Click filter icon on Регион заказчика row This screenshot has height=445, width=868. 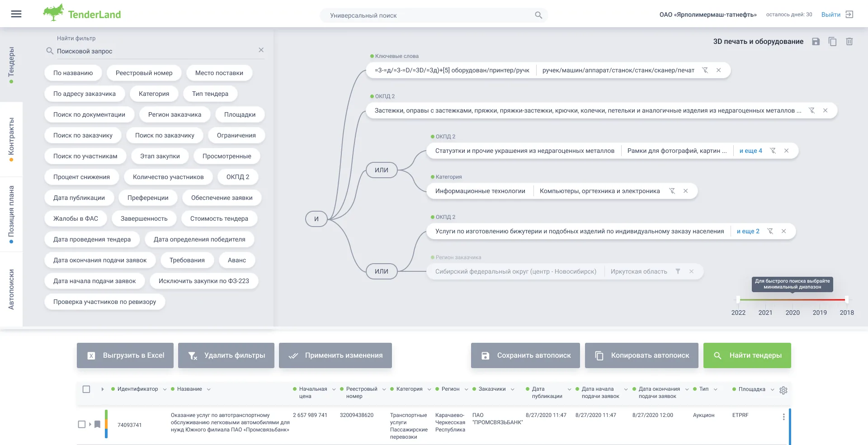click(x=678, y=271)
